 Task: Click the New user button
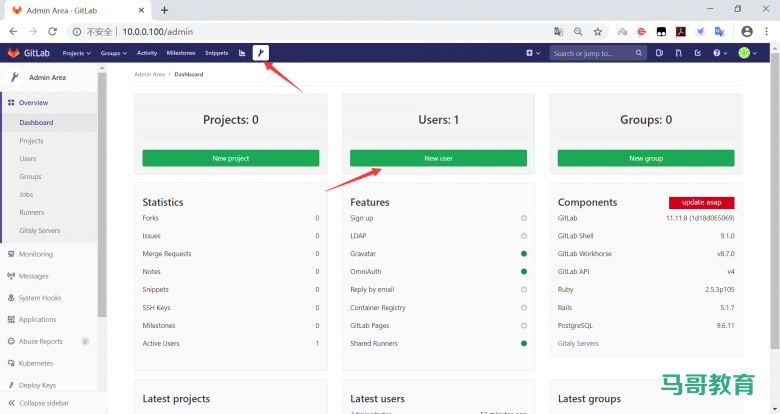click(x=438, y=158)
